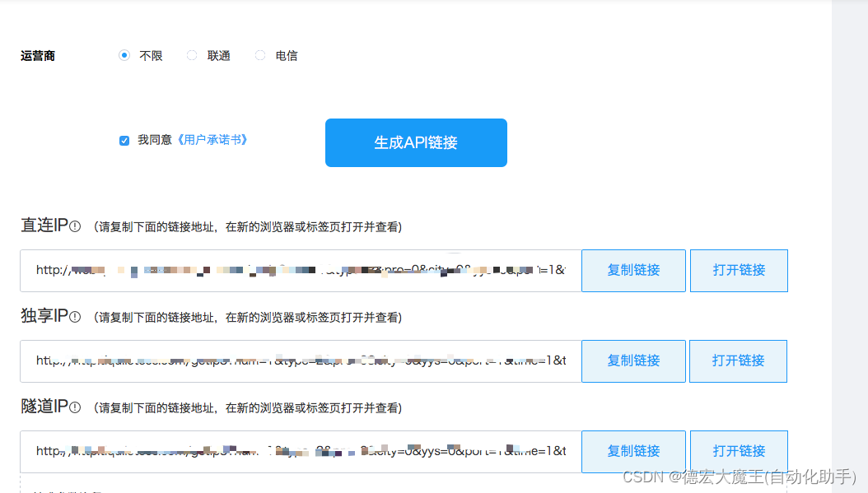Uncheck the 我同意 agreement checkbox
This screenshot has width=868, height=493.
[124, 141]
